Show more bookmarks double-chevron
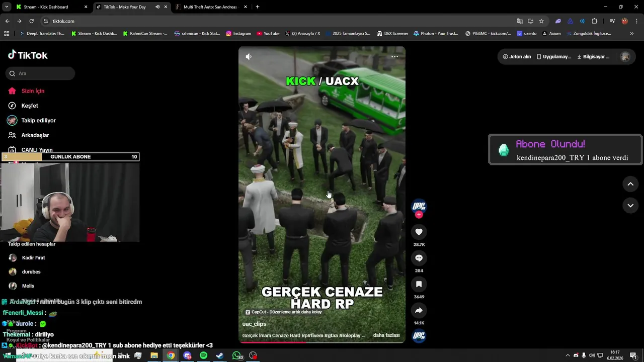 point(632,34)
